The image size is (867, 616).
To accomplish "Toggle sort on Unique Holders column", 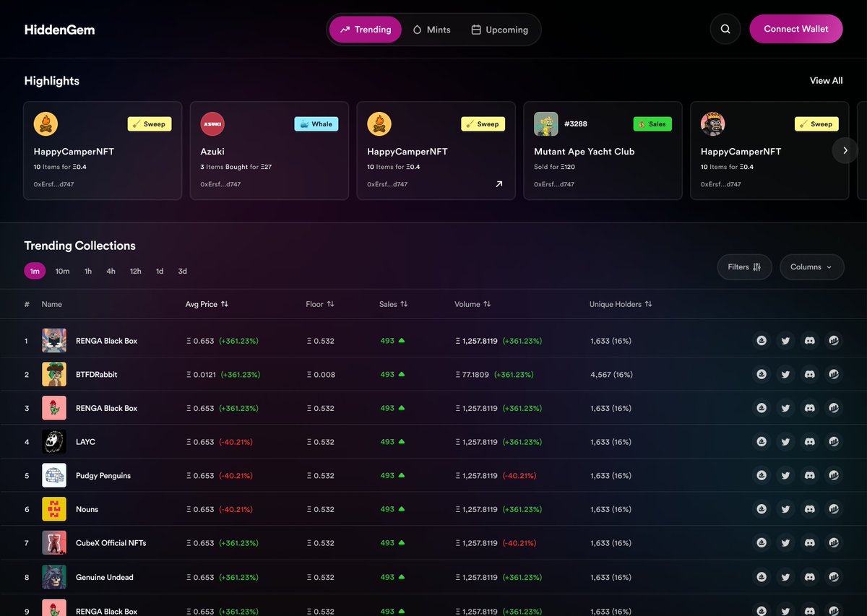I will click(648, 304).
